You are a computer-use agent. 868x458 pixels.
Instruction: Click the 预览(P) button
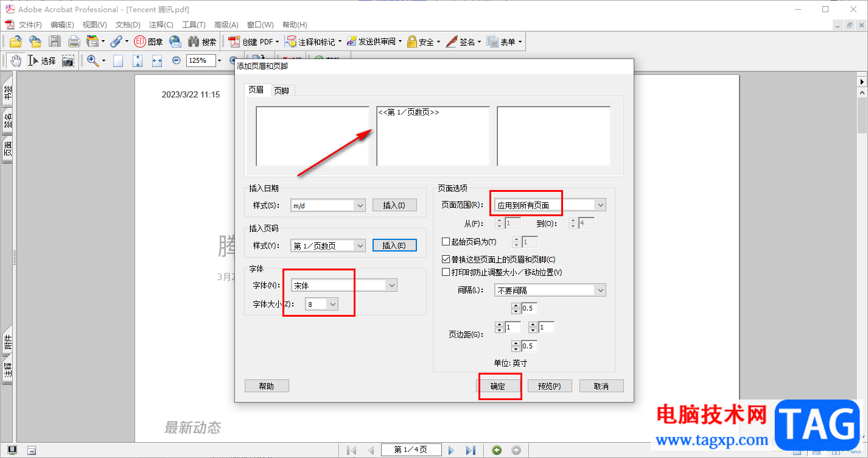549,386
